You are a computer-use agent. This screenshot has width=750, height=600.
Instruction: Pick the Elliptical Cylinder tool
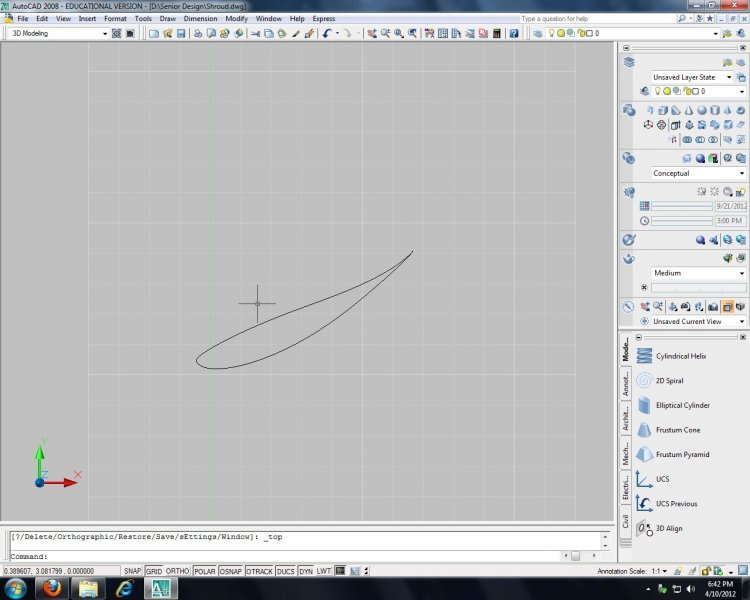pos(682,405)
